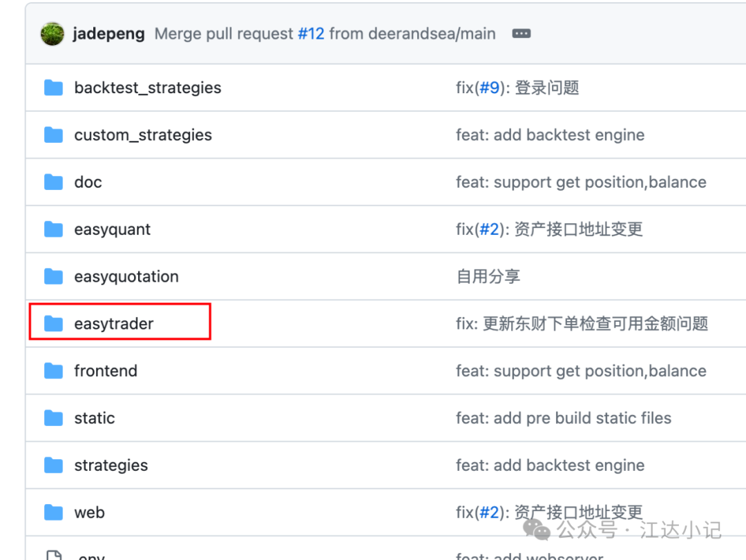Open the easytrader folder
Image resolution: width=746 pixels, height=560 pixels.
coord(114,324)
